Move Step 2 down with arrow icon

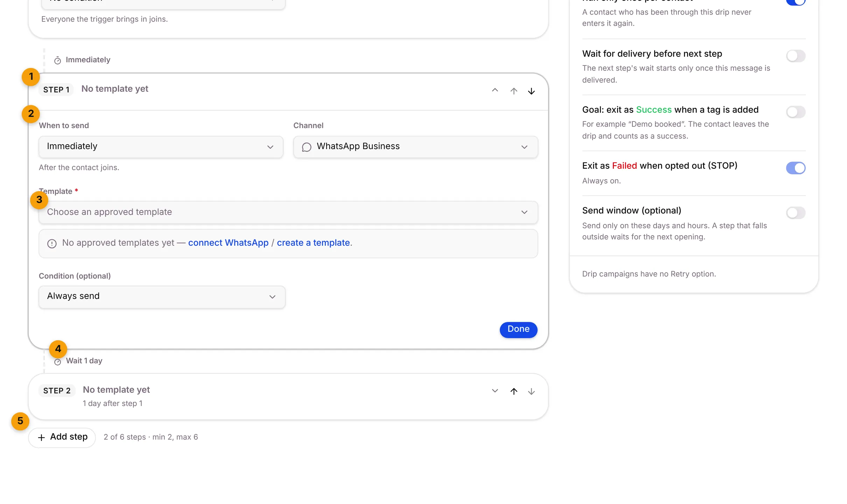(x=531, y=391)
